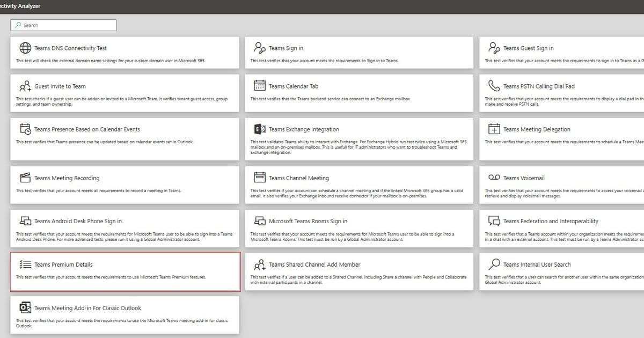Viewport: 644px width, 338px height.
Task: Open Teams Shared Channel Add Member title
Action: click(314, 264)
